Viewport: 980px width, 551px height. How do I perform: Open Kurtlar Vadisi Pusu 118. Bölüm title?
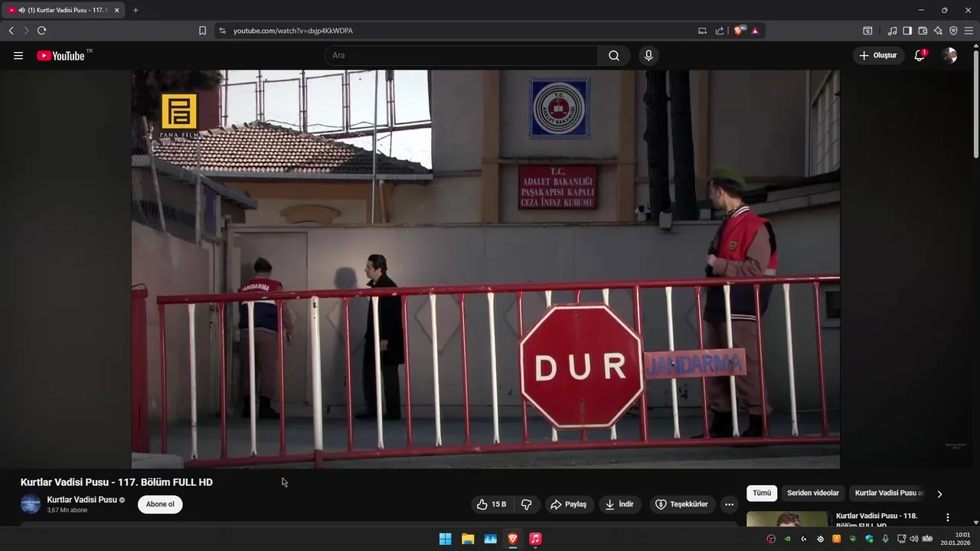coord(877,520)
